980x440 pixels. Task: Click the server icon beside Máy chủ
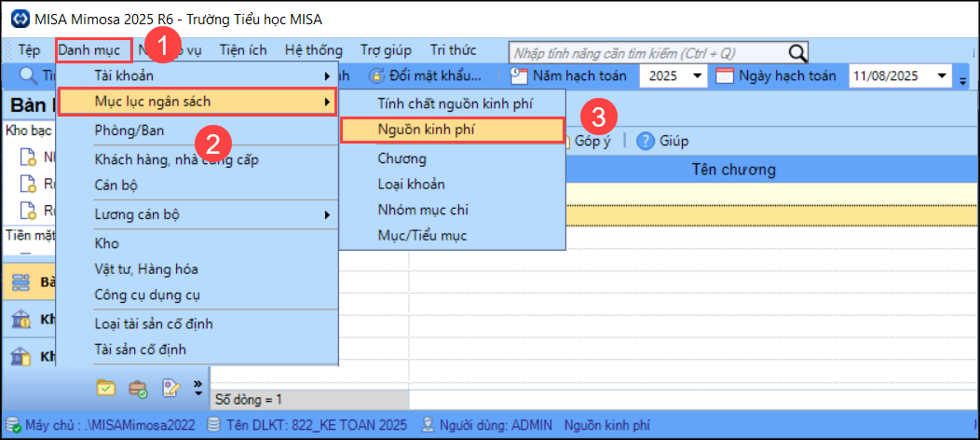click(14, 426)
